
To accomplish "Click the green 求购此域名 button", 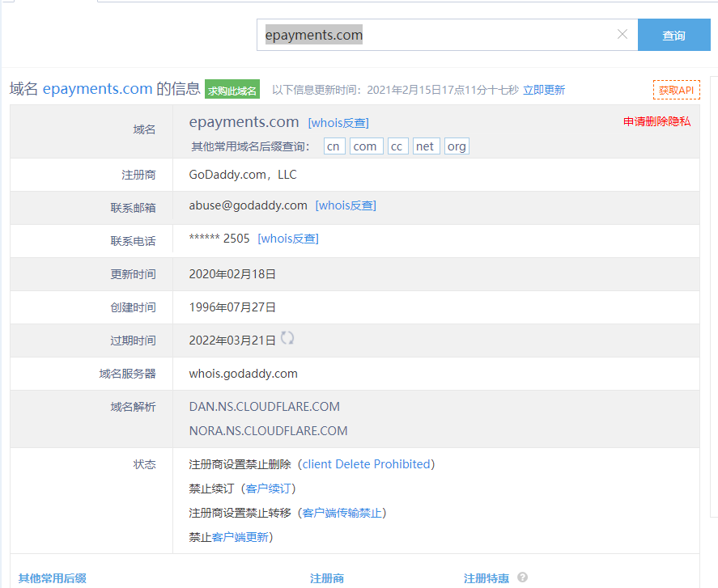I will [x=232, y=91].
